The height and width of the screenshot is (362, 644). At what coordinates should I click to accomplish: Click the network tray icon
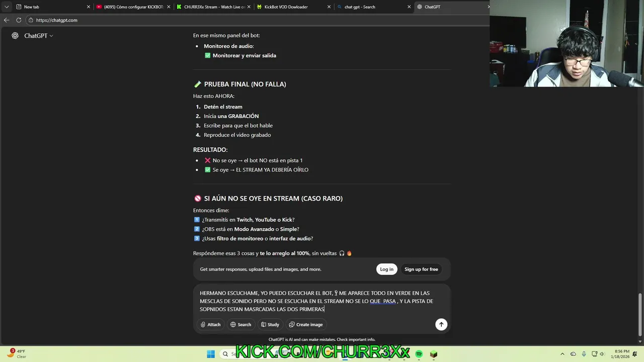[x=595, y=354]
